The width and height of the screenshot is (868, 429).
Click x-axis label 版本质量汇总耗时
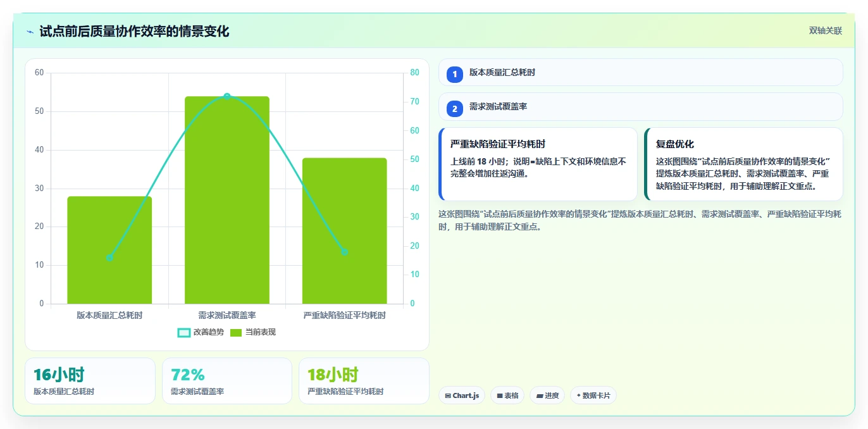[x=109, y=315]
